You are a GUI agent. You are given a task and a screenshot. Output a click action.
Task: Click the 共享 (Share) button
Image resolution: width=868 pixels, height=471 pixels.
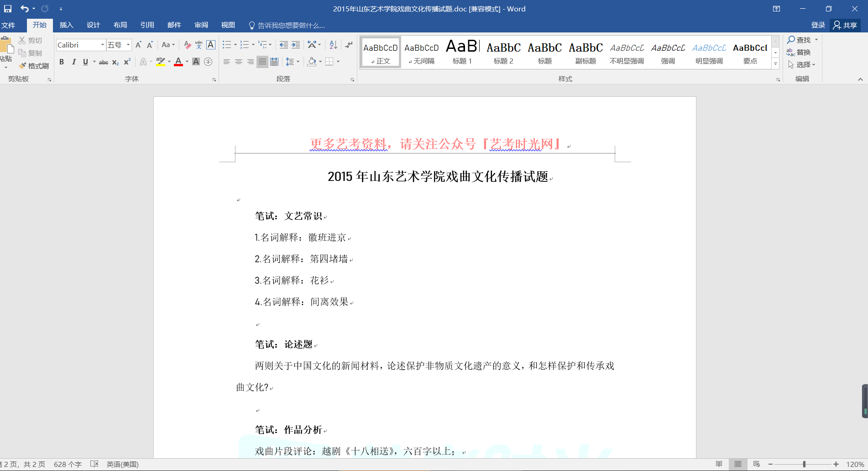pyautogui.click(x=845, y=25)
